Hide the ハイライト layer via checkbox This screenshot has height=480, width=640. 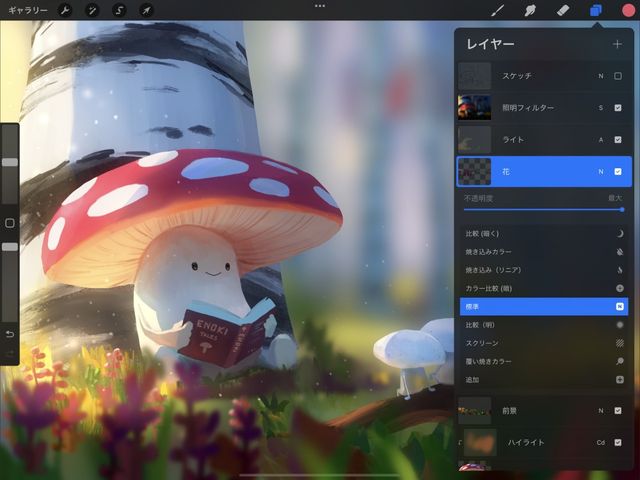(x=618, y=442)
